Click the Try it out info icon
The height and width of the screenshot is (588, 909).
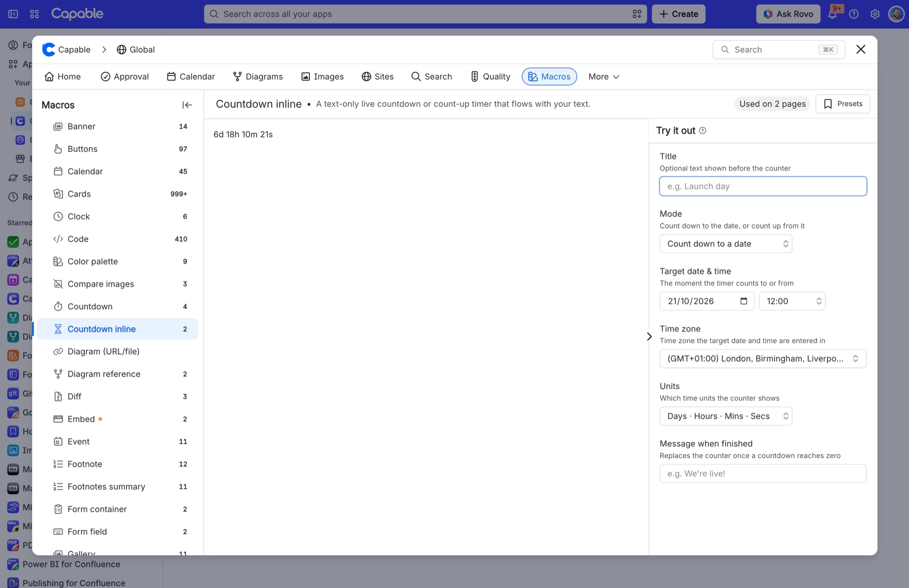point(703,131)
